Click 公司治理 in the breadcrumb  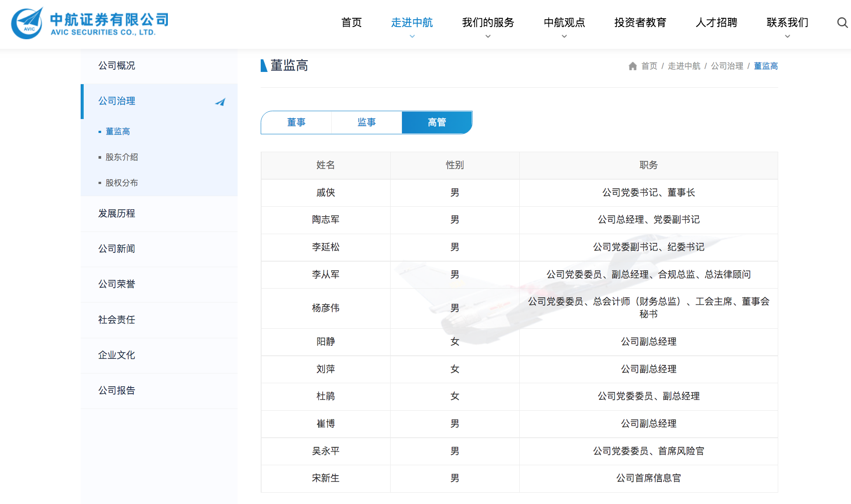click(727, 66)
